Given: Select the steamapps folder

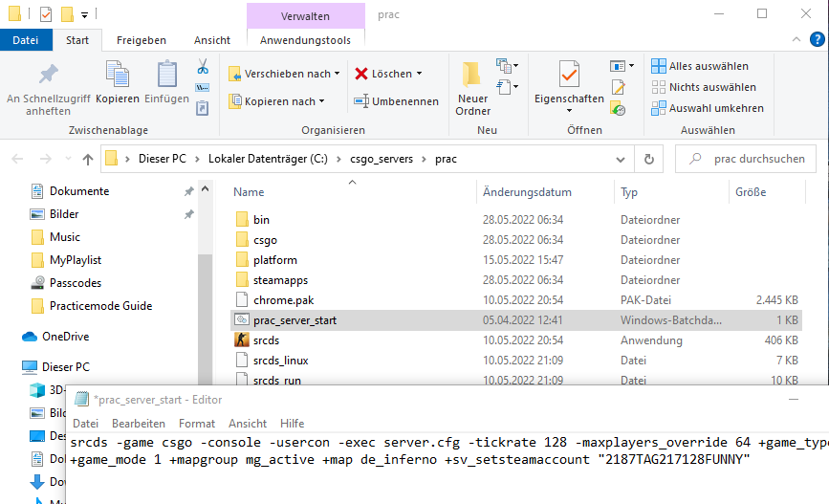Looking at the screenshot, I should [516, 280].
